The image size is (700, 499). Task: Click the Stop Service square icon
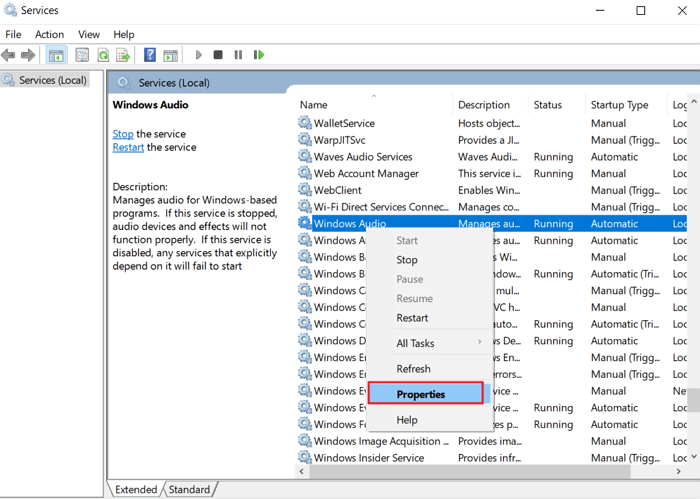(218, 55)
